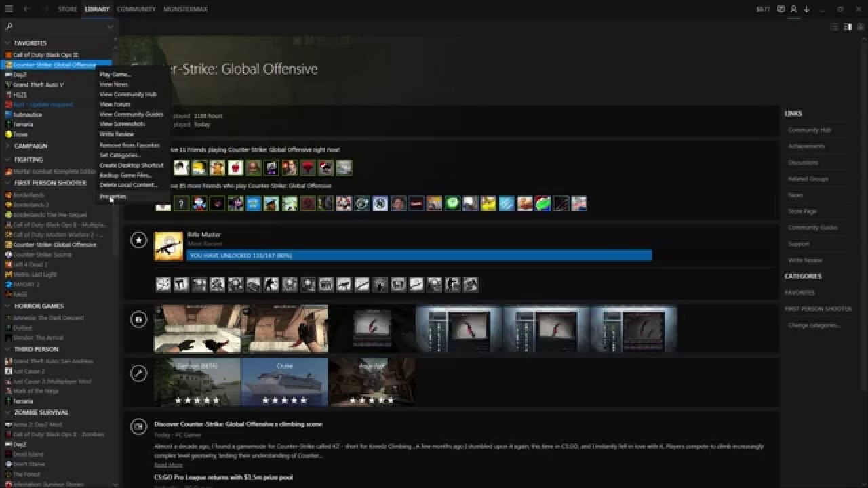Open the Achievements link
The width and height of the screenshot is (868, 488).
click(x=806, y=146)
